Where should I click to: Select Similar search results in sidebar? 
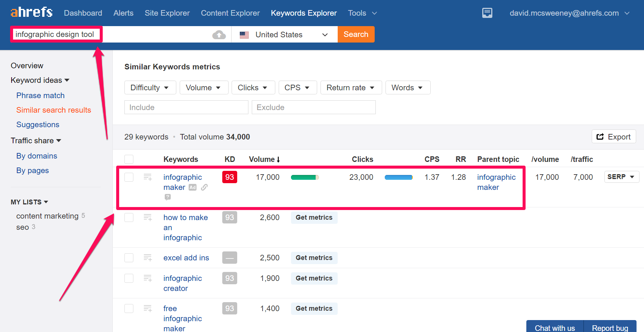coord(53,110)
